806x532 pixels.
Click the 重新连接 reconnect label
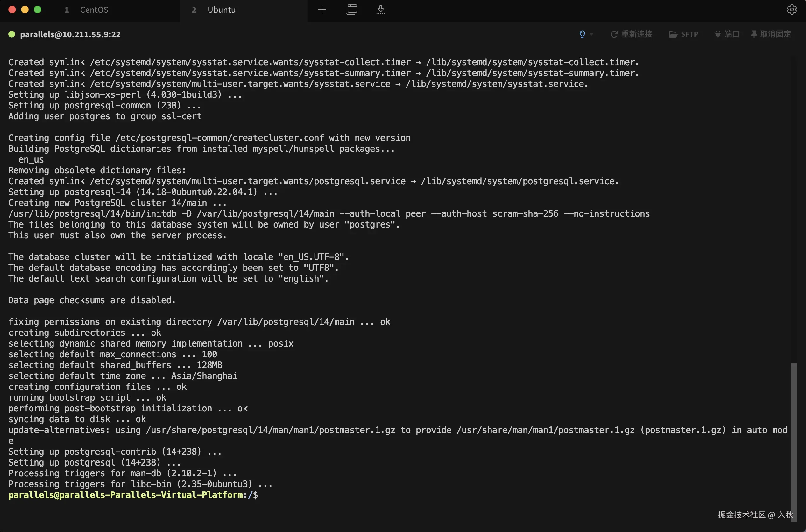coord(637,34)
